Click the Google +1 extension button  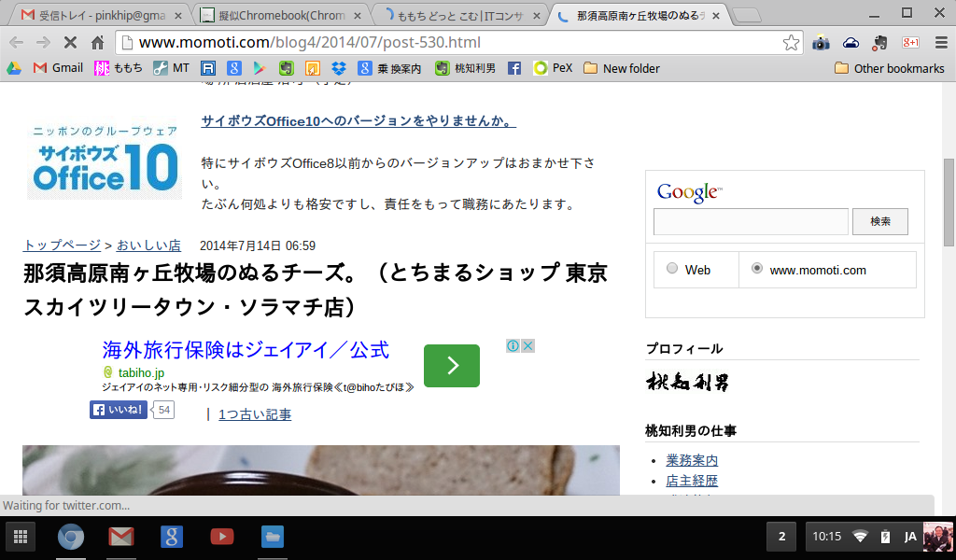(911, 43)
